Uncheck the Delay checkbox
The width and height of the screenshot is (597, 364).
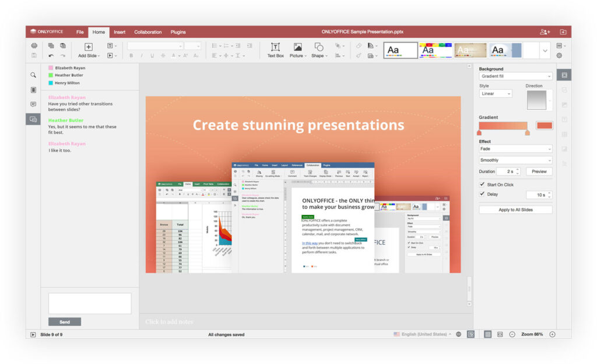[x=482, y=194]
